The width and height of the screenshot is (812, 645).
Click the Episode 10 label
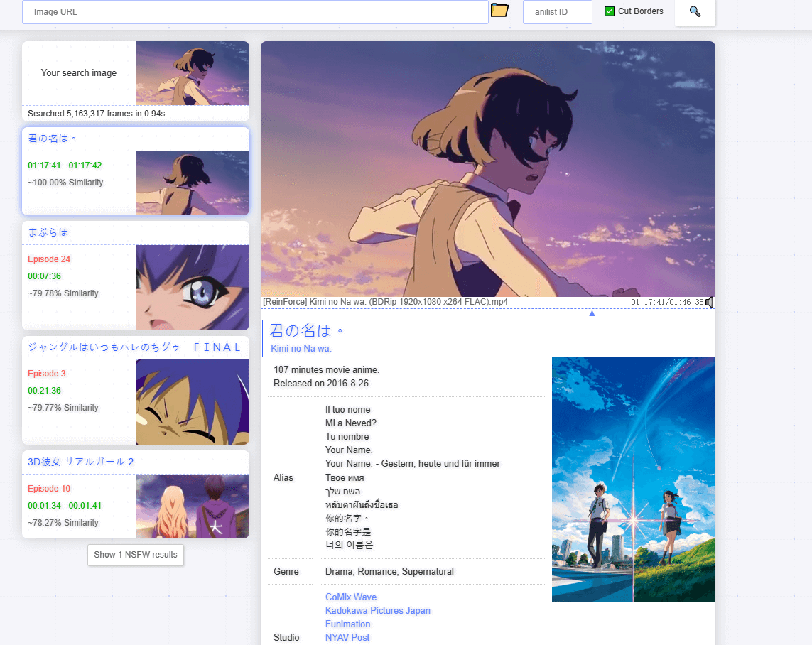49,489
